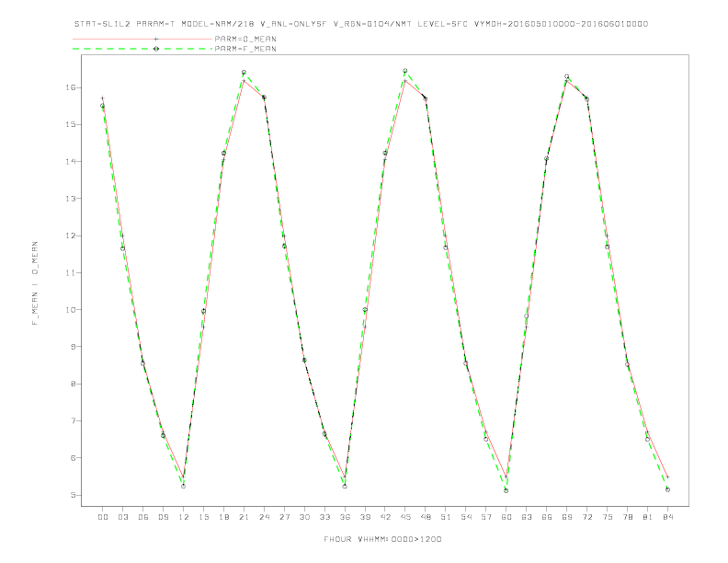Click the F_MEAN | O_MEAN y-axis label
Screen dimensions: 728x563
[x=35, y=283]
